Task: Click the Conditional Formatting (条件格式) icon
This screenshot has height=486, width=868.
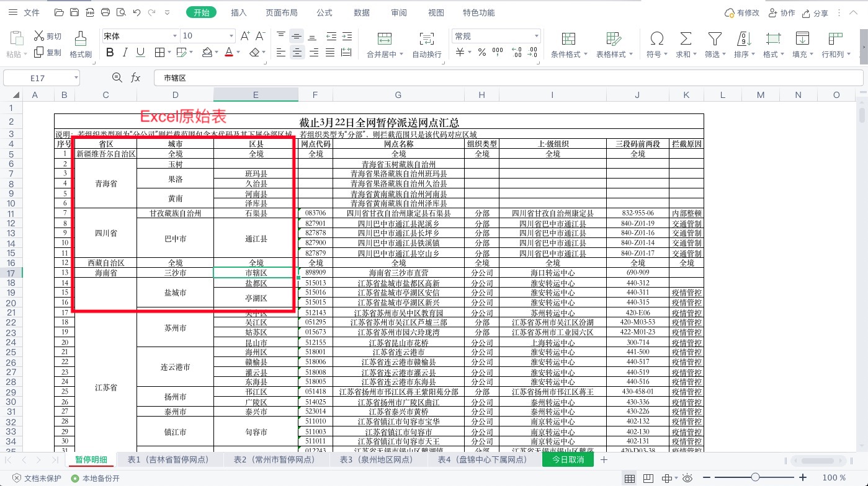Action: click(568, 39)
